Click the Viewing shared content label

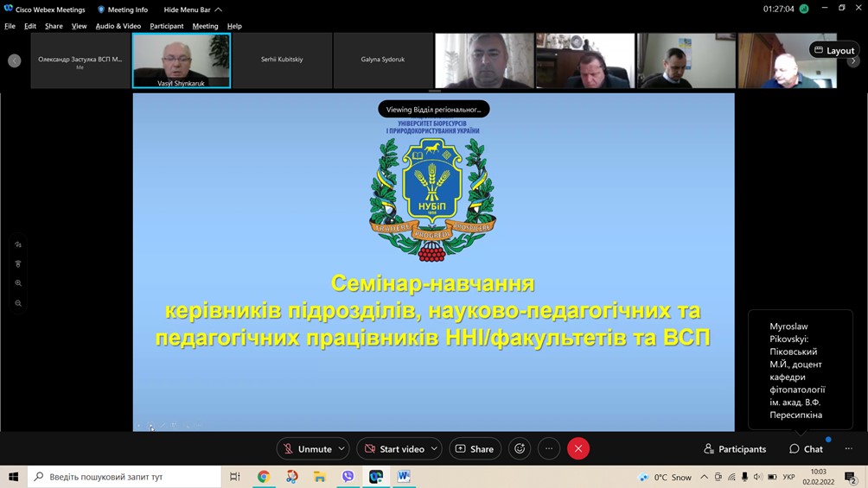tap(433, 110)
